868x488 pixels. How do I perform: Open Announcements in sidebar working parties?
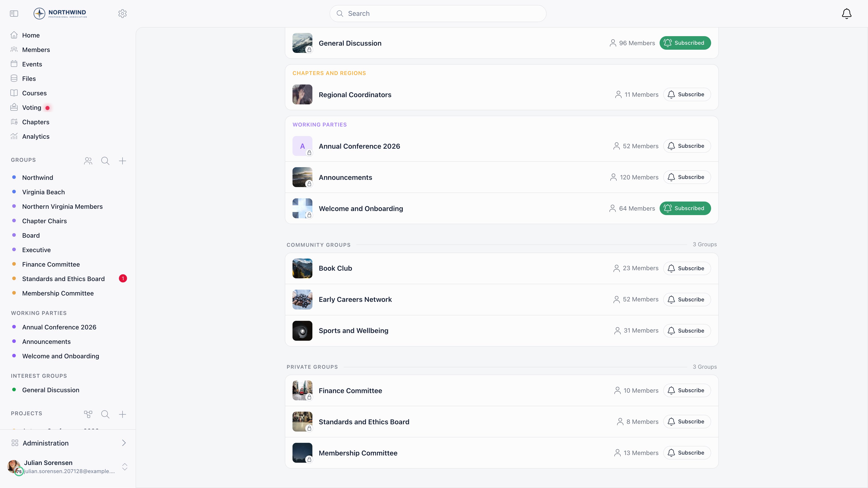tap(47, 342)
